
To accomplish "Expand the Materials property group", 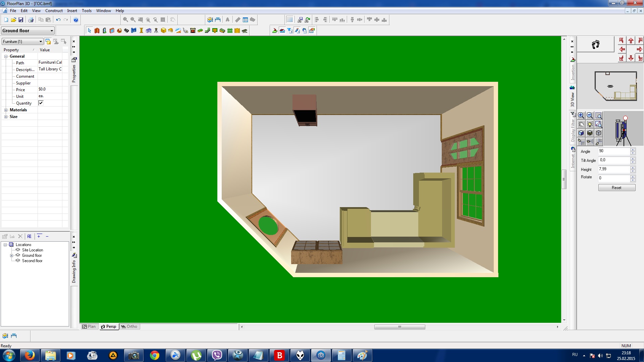I will click(x=6, y=110).
